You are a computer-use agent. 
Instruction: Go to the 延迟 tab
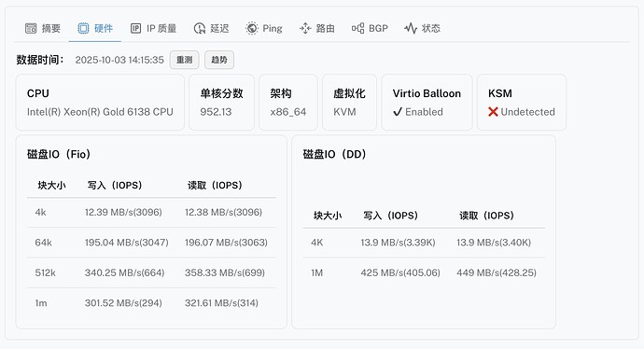coord(211,28)
